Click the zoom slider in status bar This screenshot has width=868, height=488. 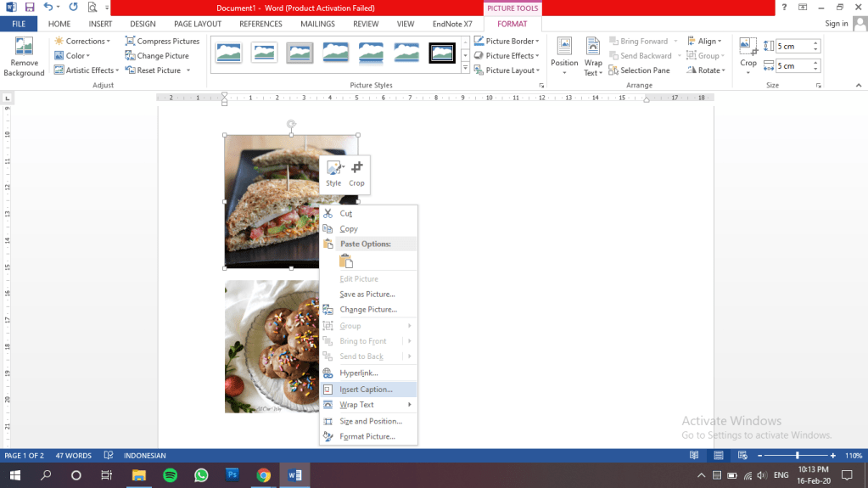click(x=797, y=456)
